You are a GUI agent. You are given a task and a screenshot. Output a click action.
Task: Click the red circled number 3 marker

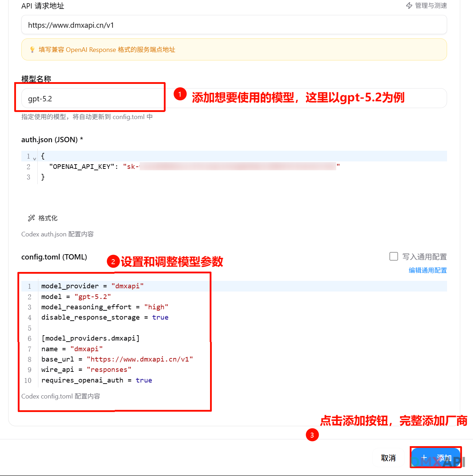(312, 435)
